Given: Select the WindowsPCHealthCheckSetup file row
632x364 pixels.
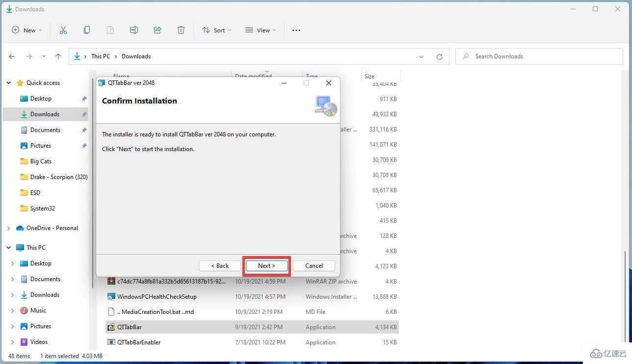Looking at the screenshot, I should pyautogui.click(x=252, y=297).
